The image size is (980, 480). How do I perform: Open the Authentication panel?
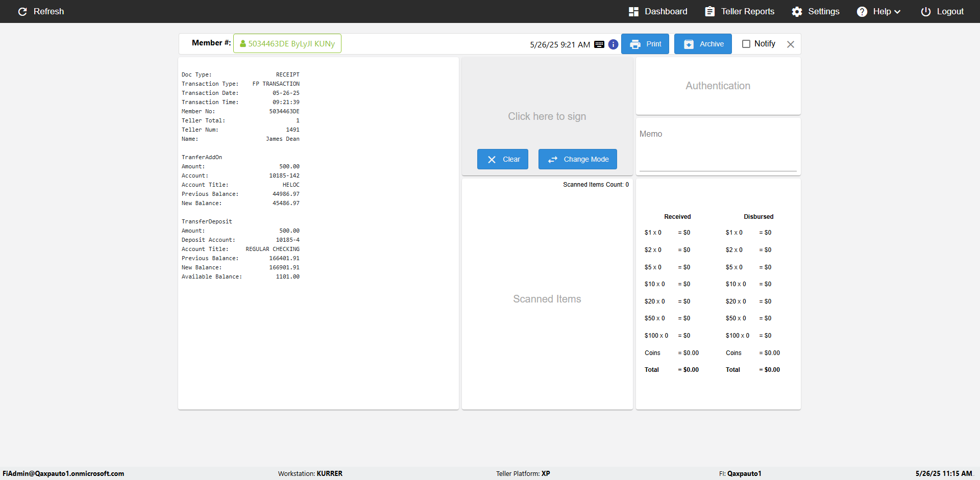718,86
